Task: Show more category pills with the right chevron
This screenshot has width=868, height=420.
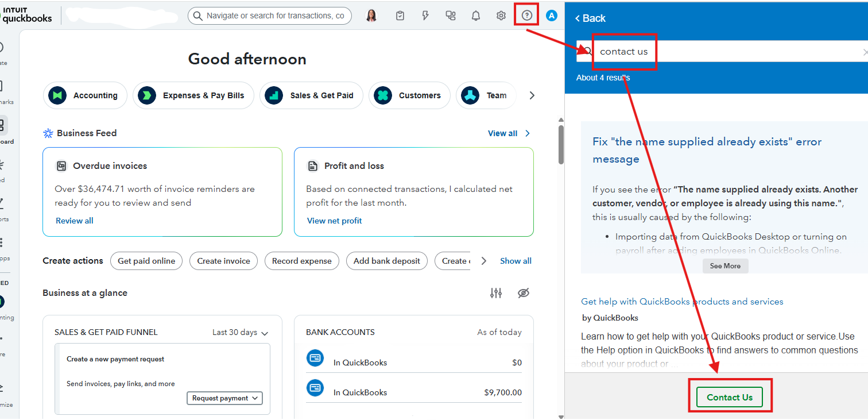Action: pos(532,95)
